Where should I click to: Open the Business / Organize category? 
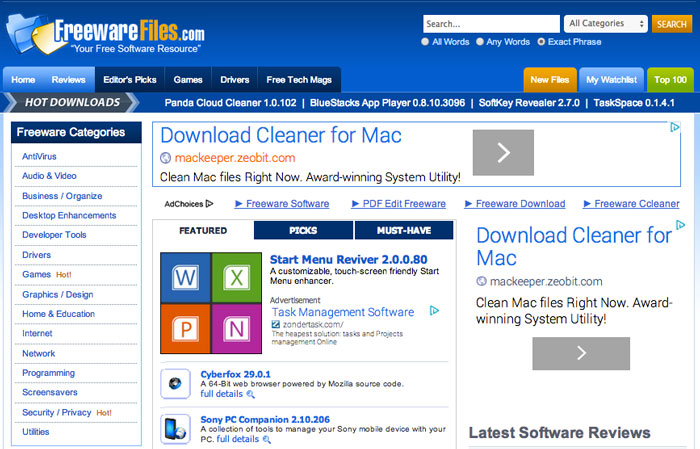pos(62,196)
